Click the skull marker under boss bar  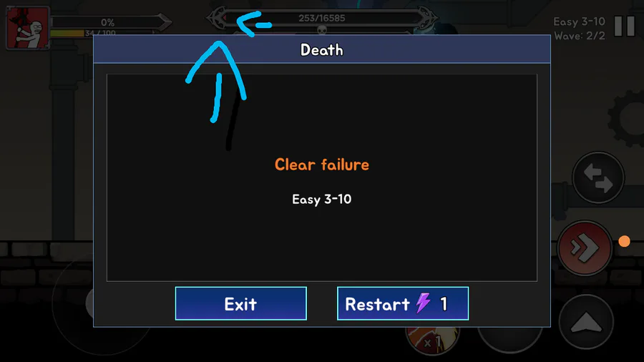pos(322,30)
